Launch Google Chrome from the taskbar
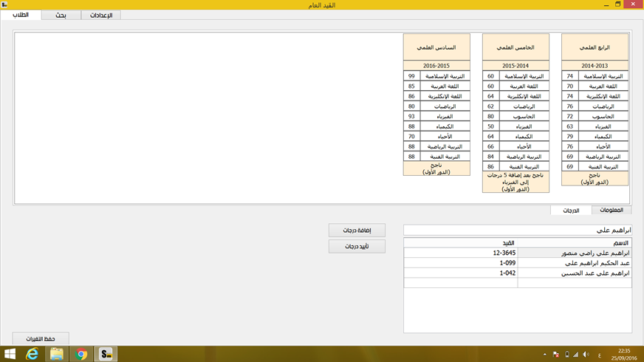The height and width of the screenshot is (362, 644). point(81,354)
